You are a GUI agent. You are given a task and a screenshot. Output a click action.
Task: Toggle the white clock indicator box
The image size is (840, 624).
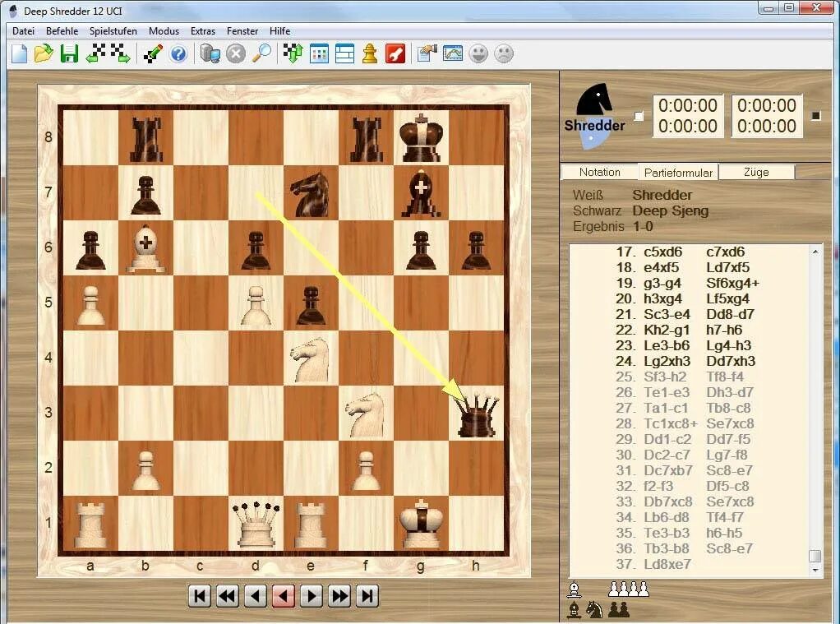(639, 116)
